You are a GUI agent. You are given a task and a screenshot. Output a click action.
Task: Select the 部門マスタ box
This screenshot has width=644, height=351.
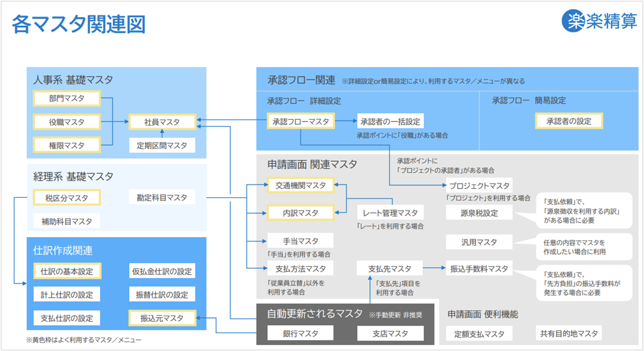point(67,99)
